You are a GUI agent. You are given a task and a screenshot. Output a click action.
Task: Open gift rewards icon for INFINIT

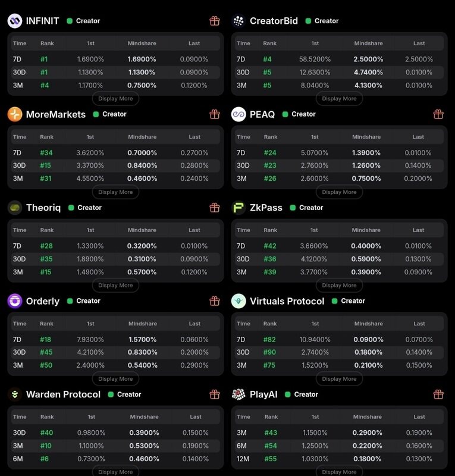pyautogui.click(x=215, y=21)
